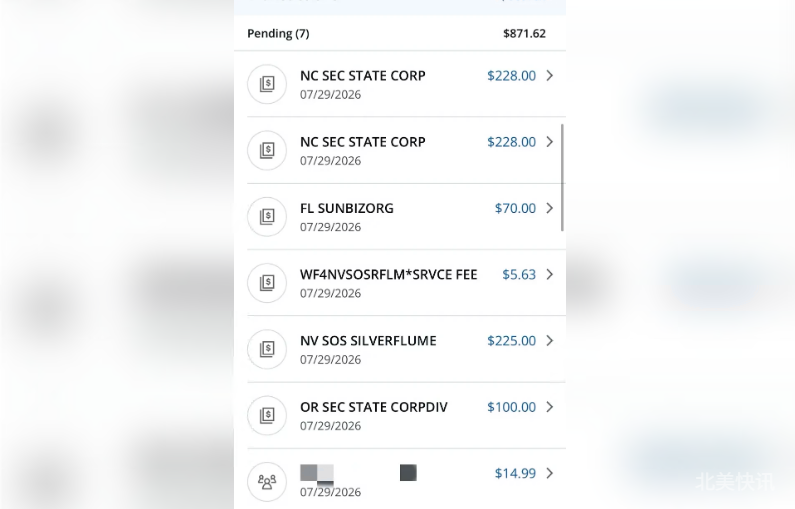Screen dimensions: 795x509
Task: Select the $5.63 amount link
Action: click(519, 274)
